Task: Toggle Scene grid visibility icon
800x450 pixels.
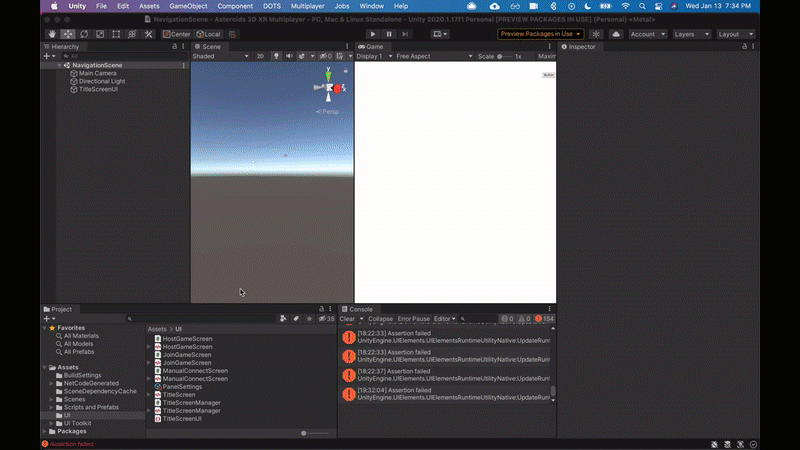Action: tap(340, 56)
